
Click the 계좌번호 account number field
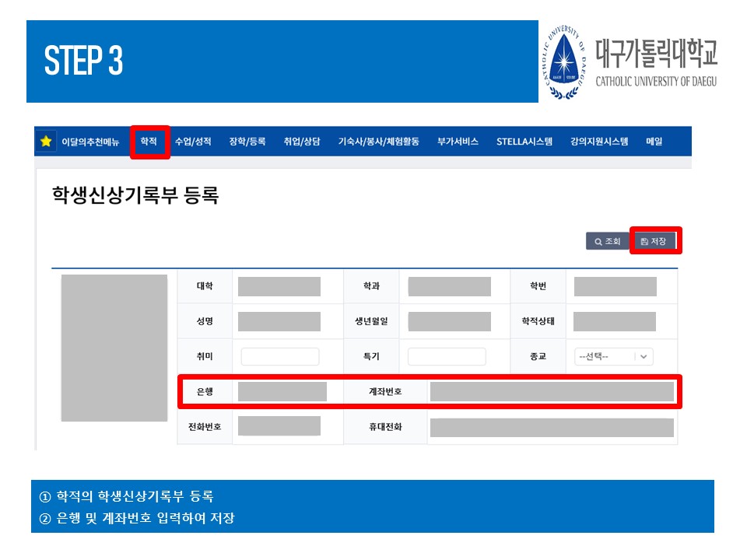point(551,392)
